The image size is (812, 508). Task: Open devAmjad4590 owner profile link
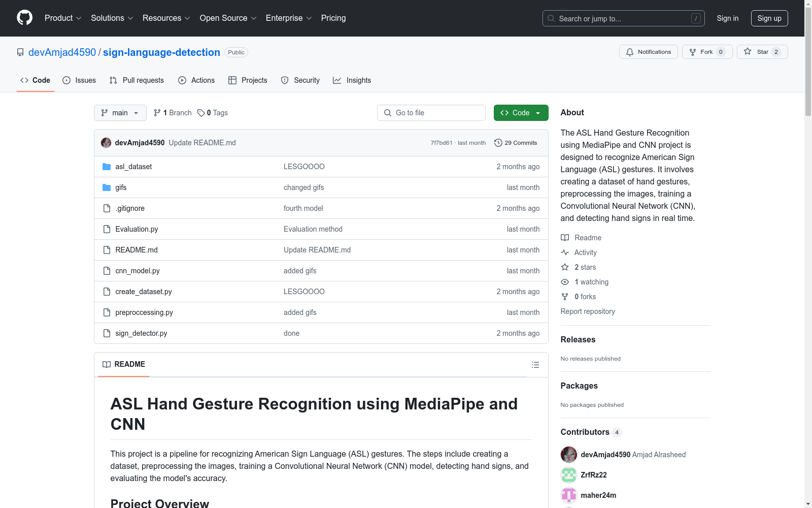62,52
